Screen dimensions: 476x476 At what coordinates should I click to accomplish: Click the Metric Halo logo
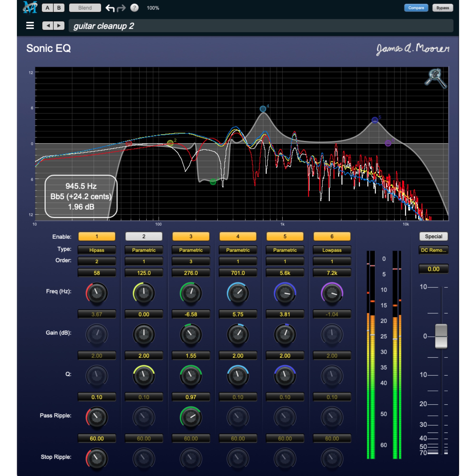tap(30, 7)
